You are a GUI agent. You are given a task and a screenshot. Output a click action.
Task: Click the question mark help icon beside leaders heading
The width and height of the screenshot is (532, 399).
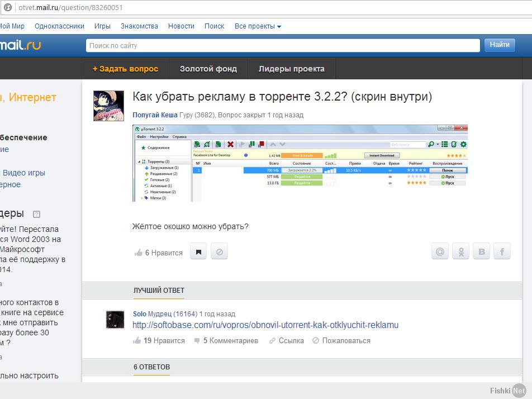[x=37, y=214]
